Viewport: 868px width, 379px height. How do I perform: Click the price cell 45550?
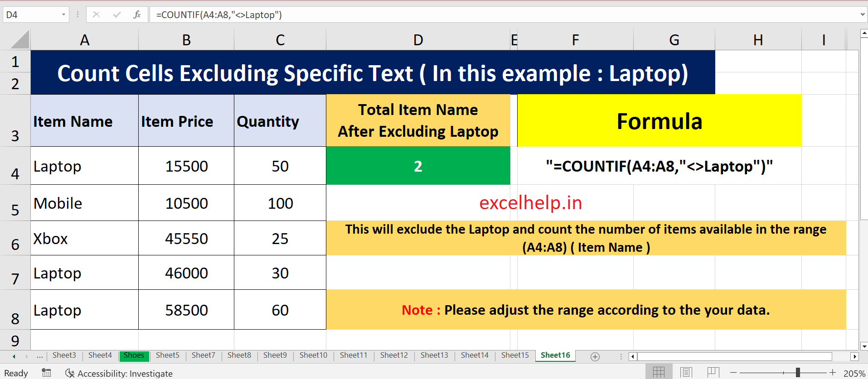[x=186, y=238]
